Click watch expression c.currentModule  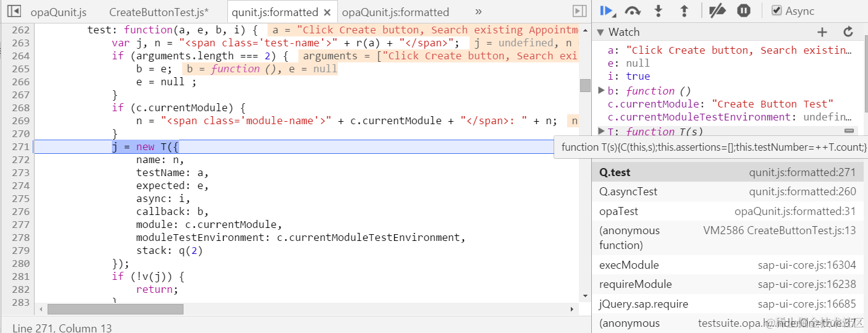720,104
